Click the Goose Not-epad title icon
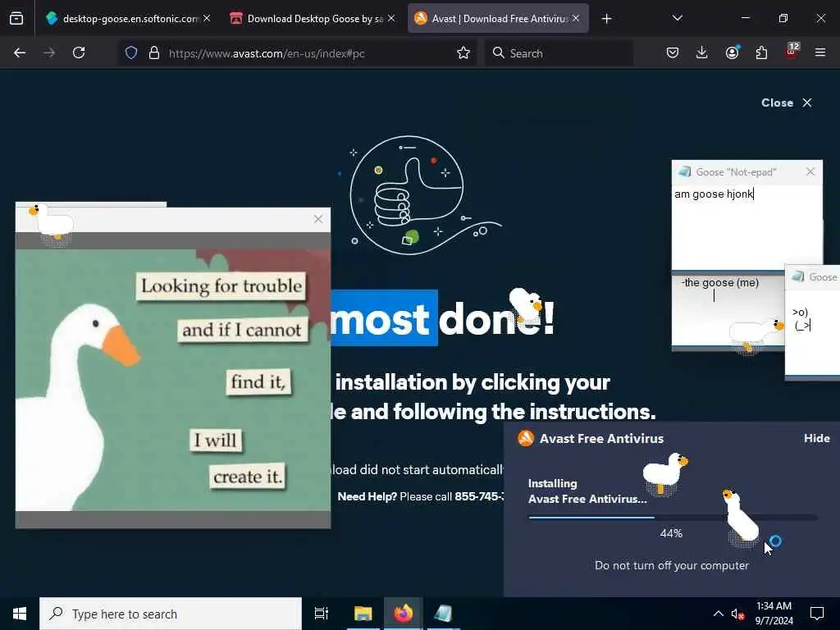The width and height of the screenshot is (840, 630). [x=684, y=172]
